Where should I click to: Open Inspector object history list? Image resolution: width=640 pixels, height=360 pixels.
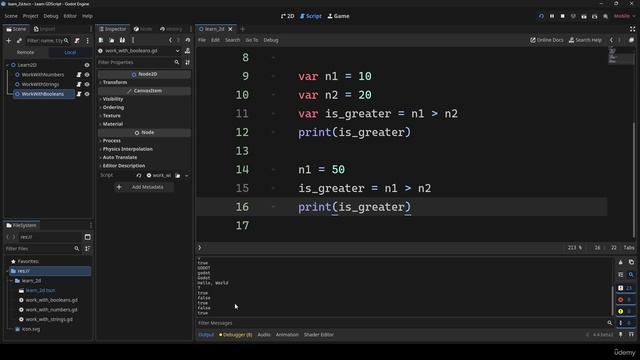click(x=188, y=40)
